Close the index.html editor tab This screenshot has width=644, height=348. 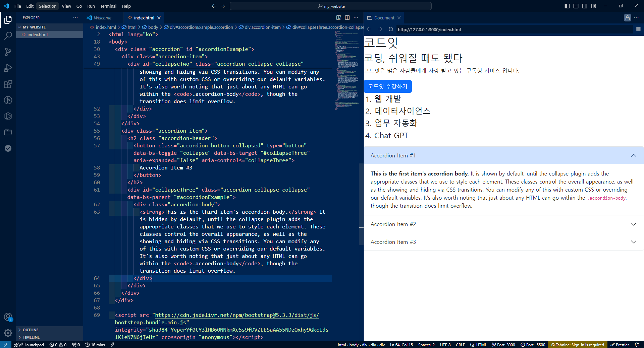click(159, 18)
